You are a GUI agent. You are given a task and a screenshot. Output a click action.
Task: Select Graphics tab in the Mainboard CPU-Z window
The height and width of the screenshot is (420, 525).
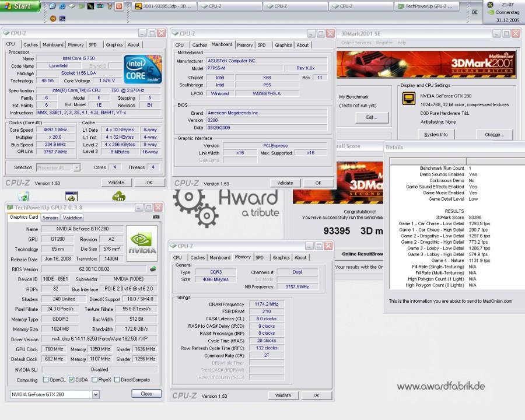[283, 45]
